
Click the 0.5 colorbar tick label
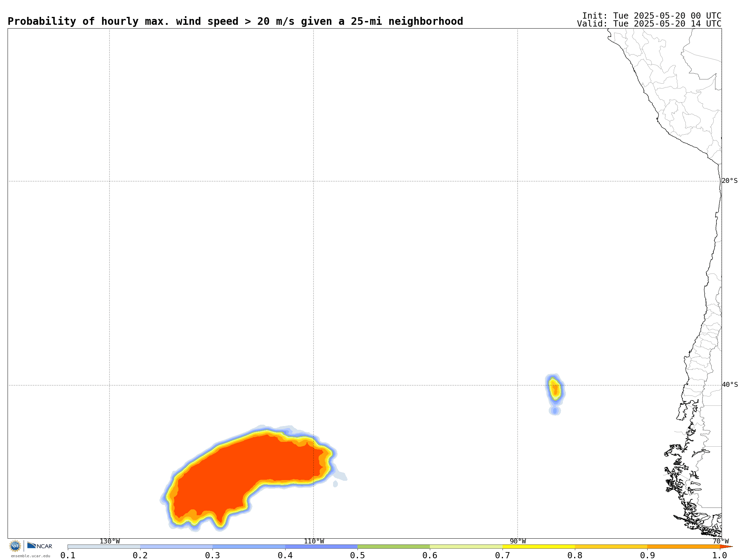coord(358,555)
